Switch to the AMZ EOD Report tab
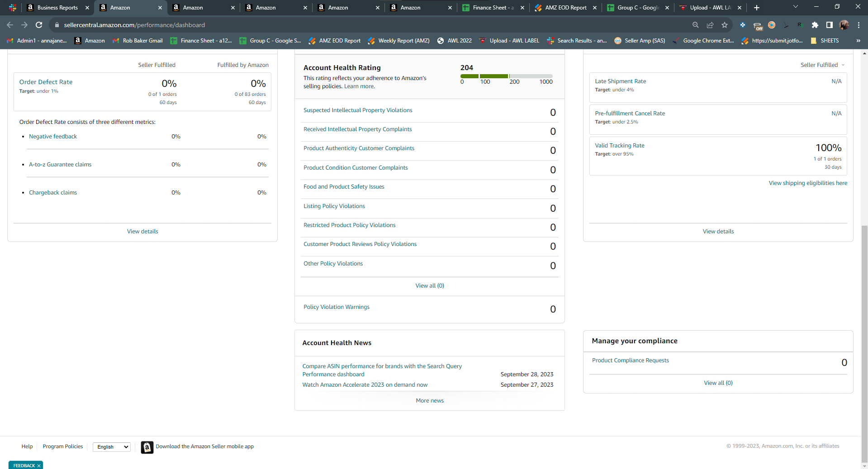The height and width of the screenshot is (469, 868). tap(565, 8)
